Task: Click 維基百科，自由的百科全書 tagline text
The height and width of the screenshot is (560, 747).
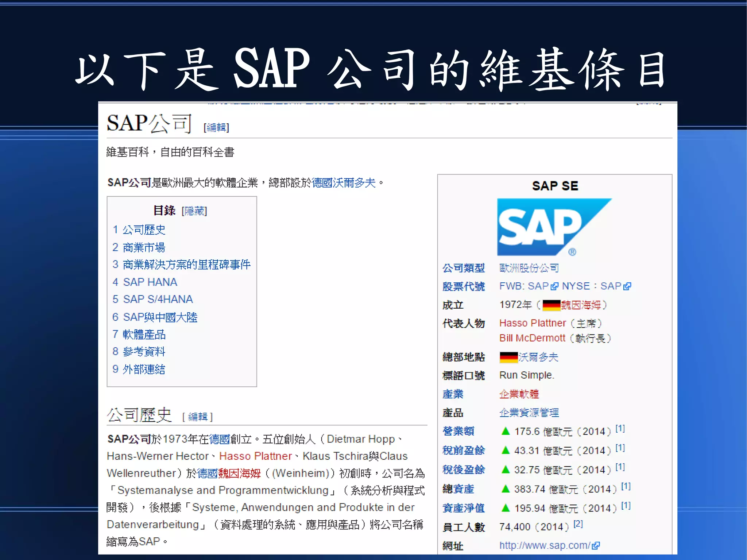Action: pyautogui.click(x=170, y=152)
